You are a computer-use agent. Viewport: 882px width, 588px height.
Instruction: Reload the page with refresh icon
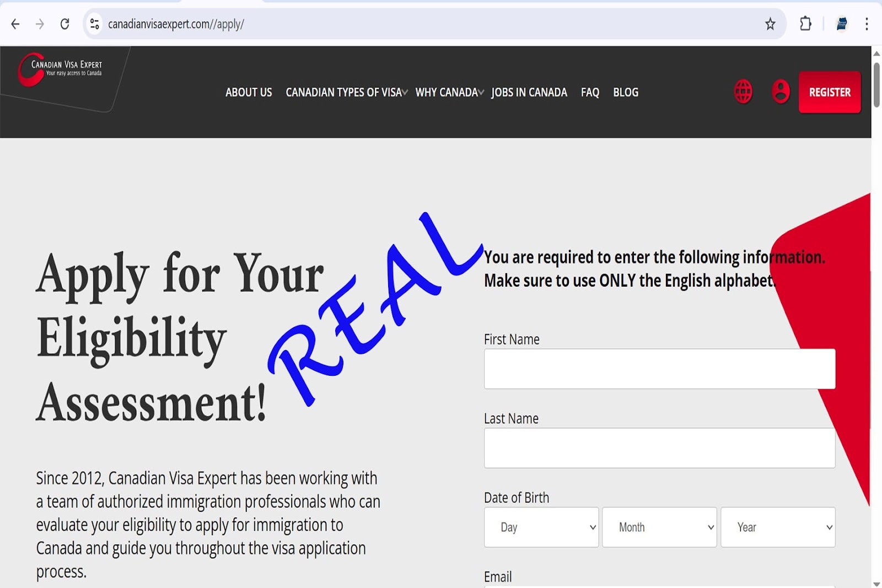click(x=64, y=24)
